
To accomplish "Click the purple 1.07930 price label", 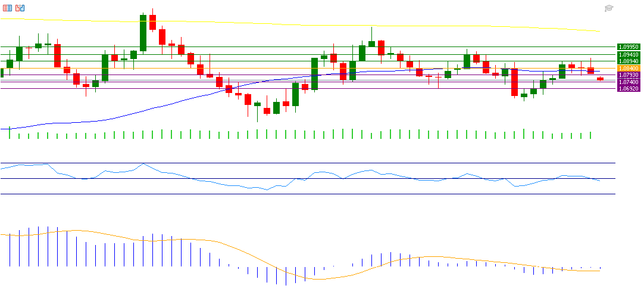I will pyautogui.click(x=628, y=75).
